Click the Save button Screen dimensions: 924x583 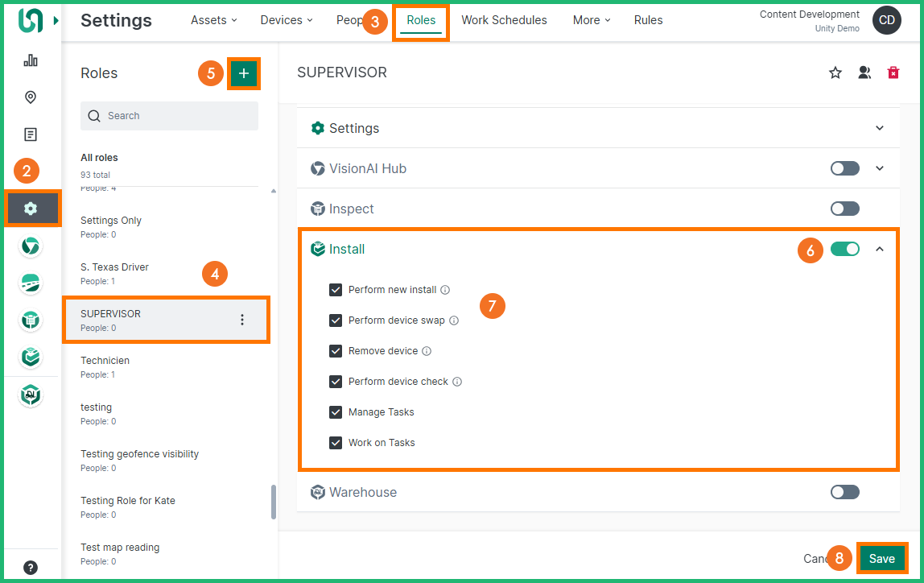(881, 559)
